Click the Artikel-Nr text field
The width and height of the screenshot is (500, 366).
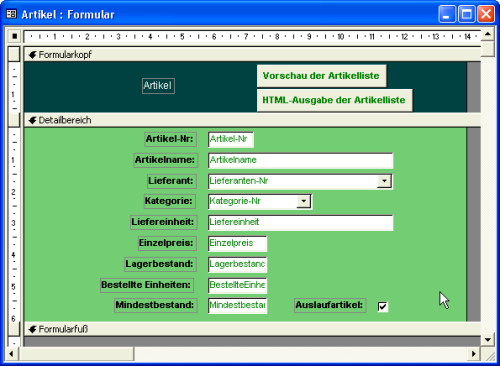pyautogui.click(x=231, y=139)
